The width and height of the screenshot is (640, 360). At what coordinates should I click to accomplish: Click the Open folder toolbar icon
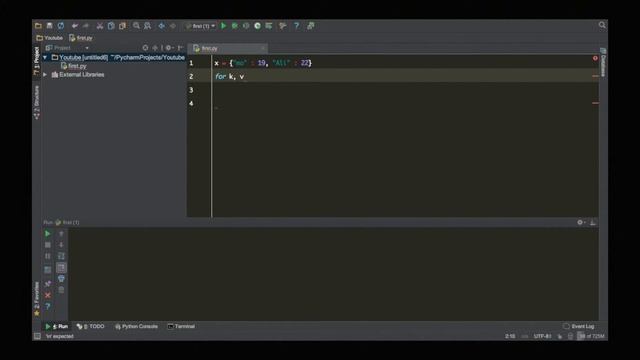tap(38, 26)
